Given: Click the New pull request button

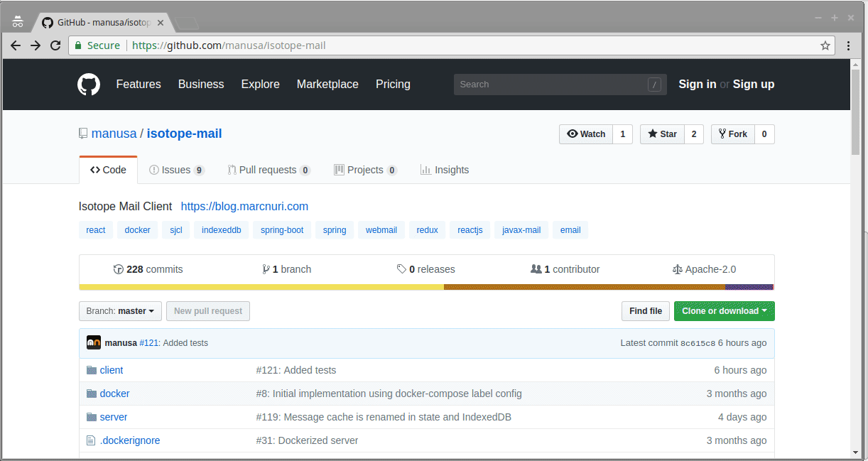Looking at the screenshot, I should 208,311.
